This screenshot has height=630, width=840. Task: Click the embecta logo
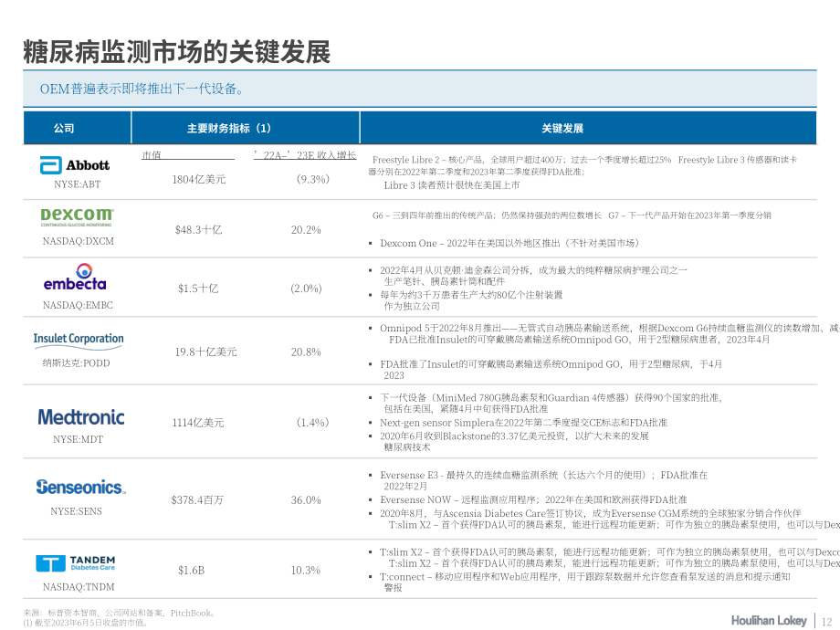(x=75, y=277)
